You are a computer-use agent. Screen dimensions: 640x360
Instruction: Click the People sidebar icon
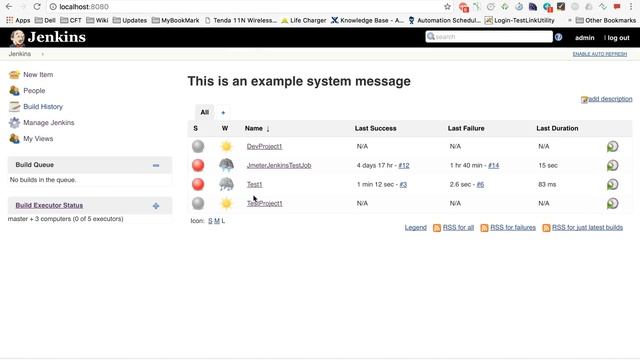point(14,91)
